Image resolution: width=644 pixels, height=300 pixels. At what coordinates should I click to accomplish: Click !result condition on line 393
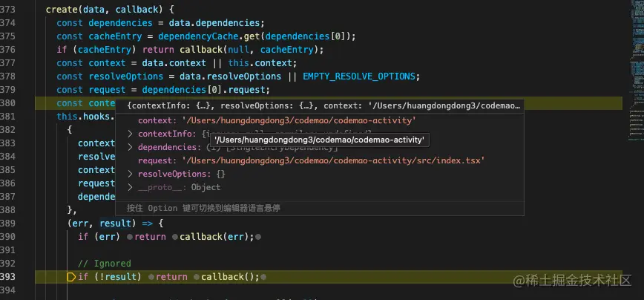(118, 277)
